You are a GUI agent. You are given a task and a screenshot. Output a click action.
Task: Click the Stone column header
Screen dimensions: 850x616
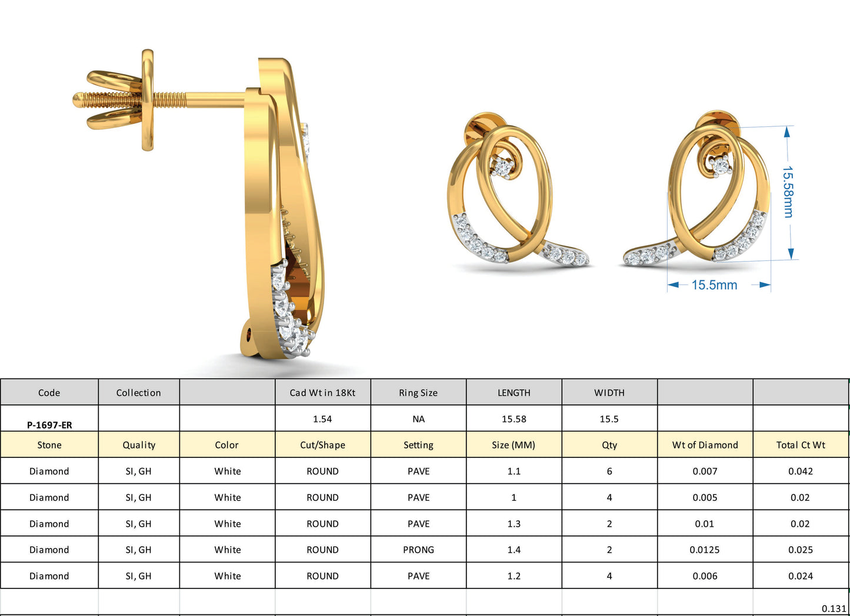49,445
